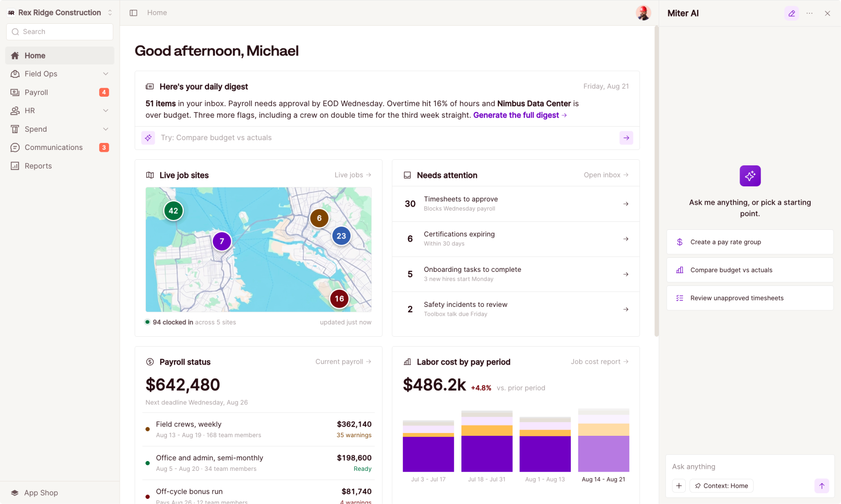The image size is (841, 504).
Task: Open Reports in the sidebar
Action: pyautogui.click(x=60, y=166)
